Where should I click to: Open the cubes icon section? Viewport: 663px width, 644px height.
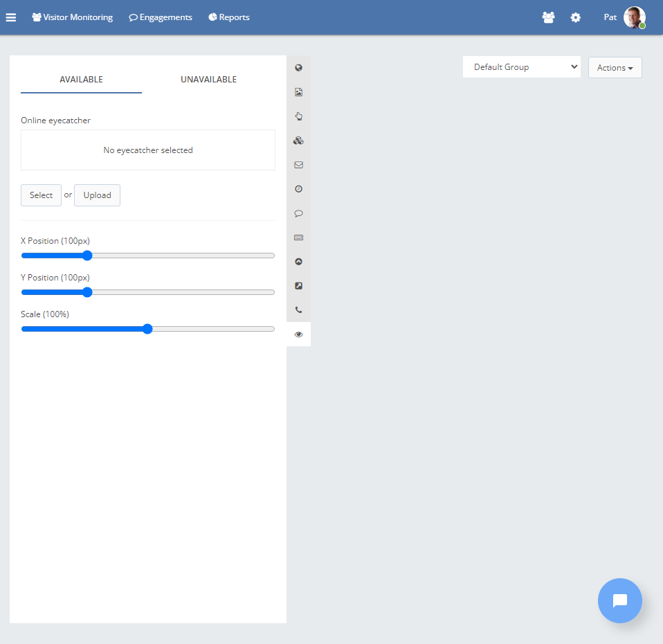click(298, 141)
